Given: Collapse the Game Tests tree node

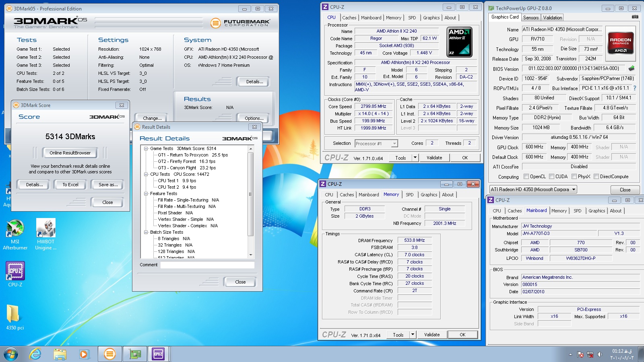Looking at the screenshot, I should [x=146, y=148].
